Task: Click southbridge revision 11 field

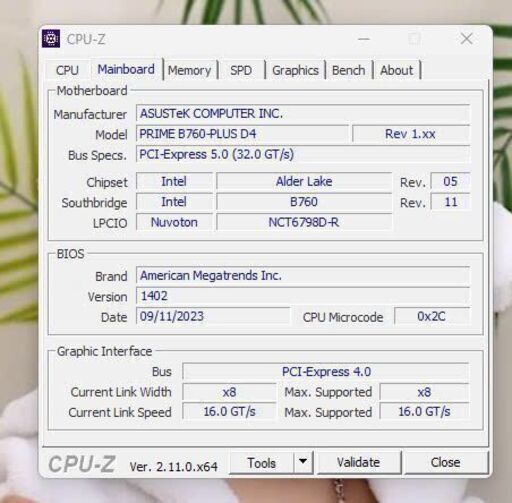Action: click(x=450, y=202)
